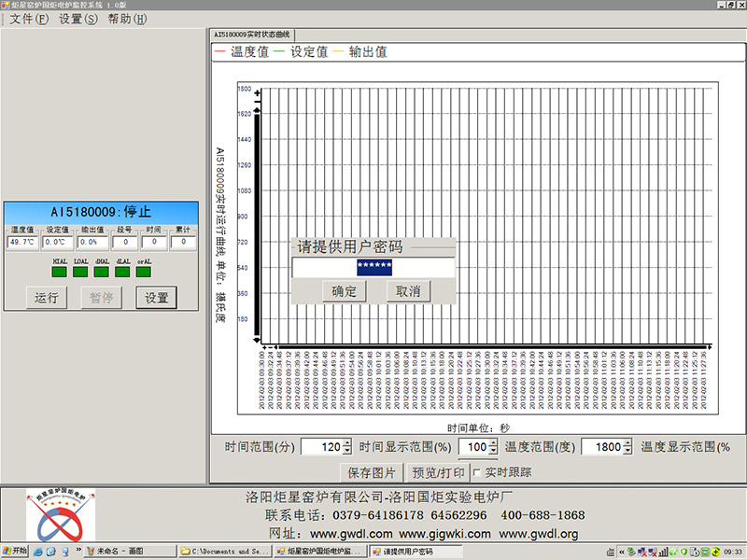Image resolution: width=747 pixels, height=560 pixels.
Task: Decrease 时间显示范围 percentage with its down arrow
Action: click(493, 450)
